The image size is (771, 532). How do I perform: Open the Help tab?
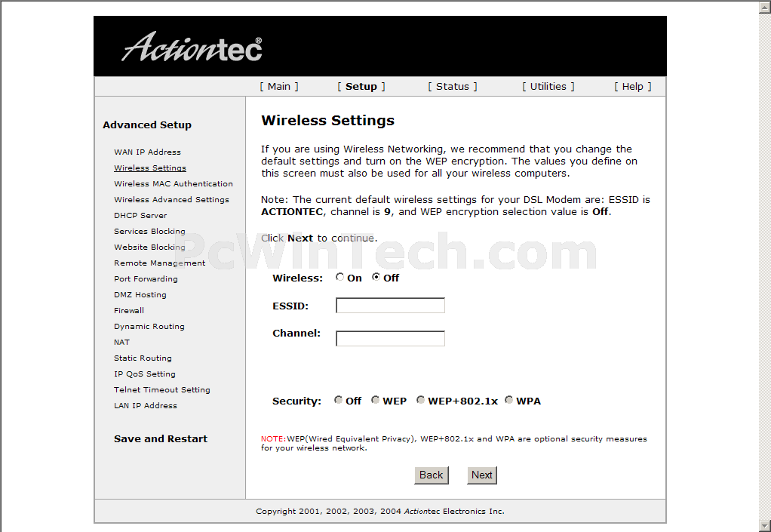(x=632, y=87)
